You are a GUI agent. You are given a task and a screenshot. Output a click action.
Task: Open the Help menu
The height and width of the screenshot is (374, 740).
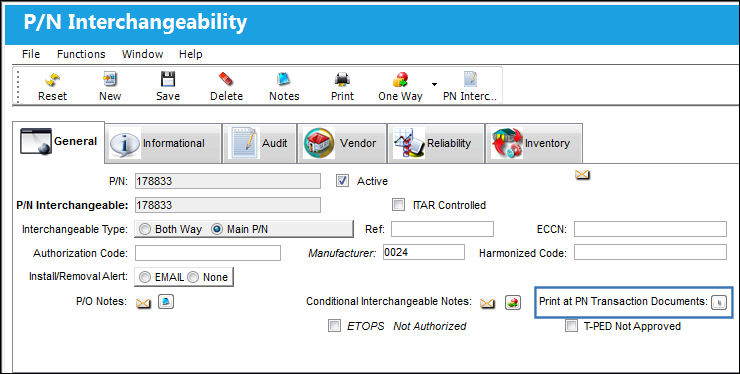[191, 54]
